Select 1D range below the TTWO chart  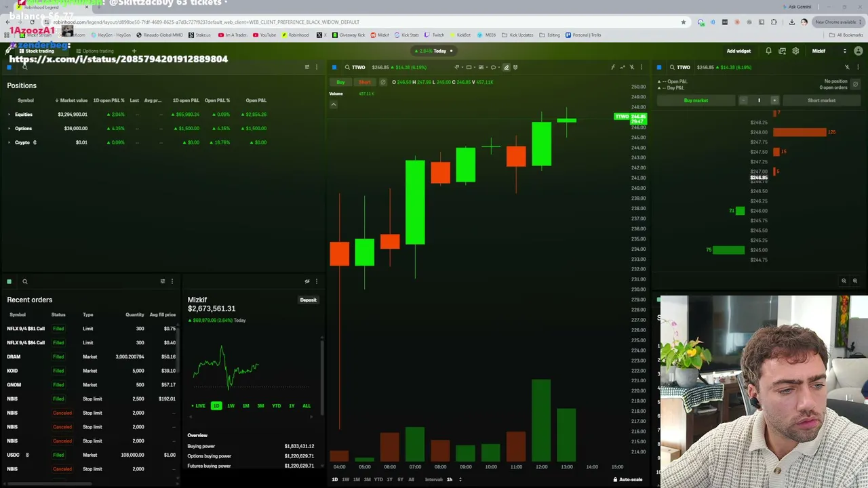(x=334, y=479)
